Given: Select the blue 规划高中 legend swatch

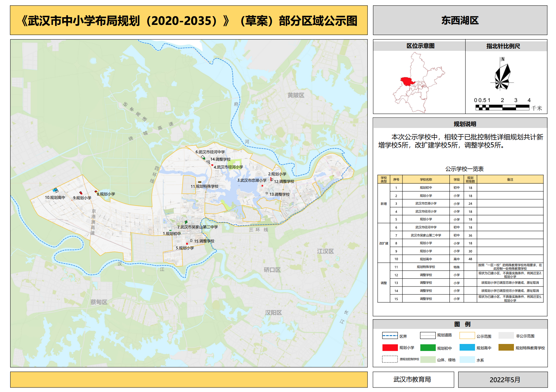Looking at the screenshot, I should coord(467,347).
